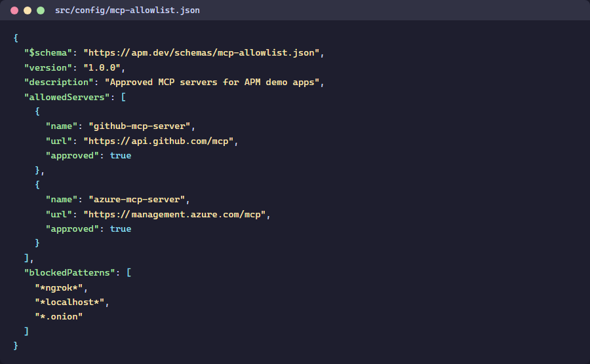Click the true value under azure-mcp-server
This screenshot has height=364, width=590.
pyautogui.click(x=121, y=228)
